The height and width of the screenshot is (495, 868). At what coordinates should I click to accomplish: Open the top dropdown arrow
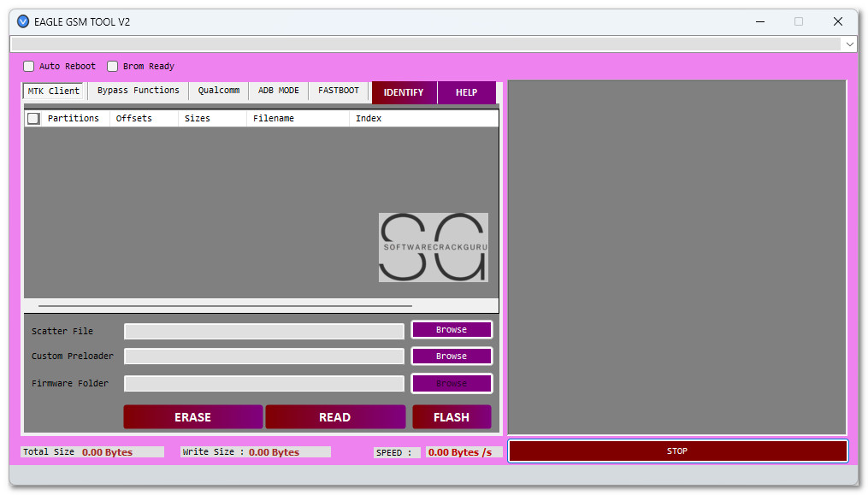(849, 44)
